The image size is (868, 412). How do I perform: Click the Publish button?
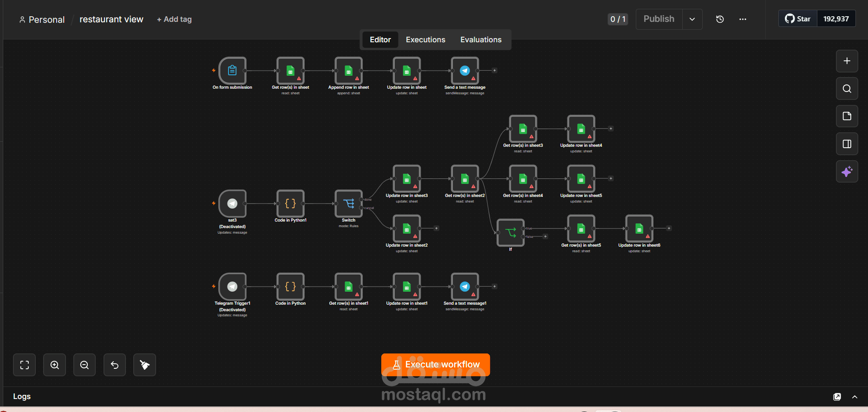point(659,19)
